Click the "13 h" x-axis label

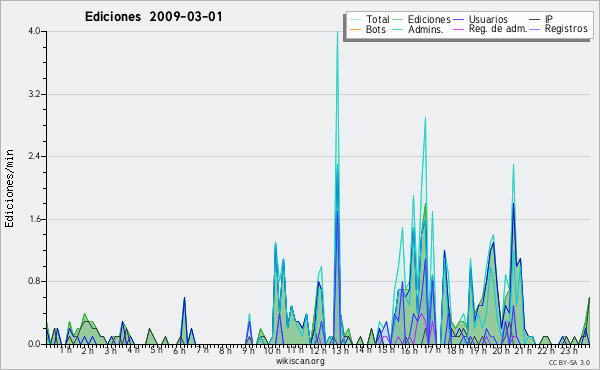(x=341, y=350)
